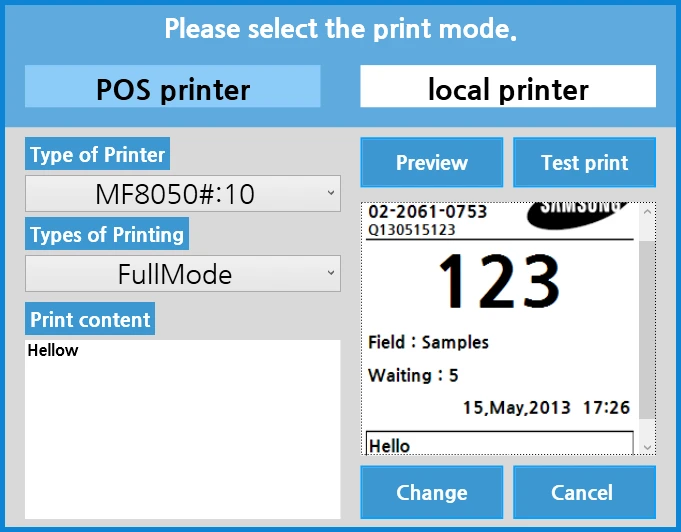The height and width of the screenshot is (532, 681).
Task: Click phone number 02-2061-0753 in preview
Action: [x=427, y=211]
